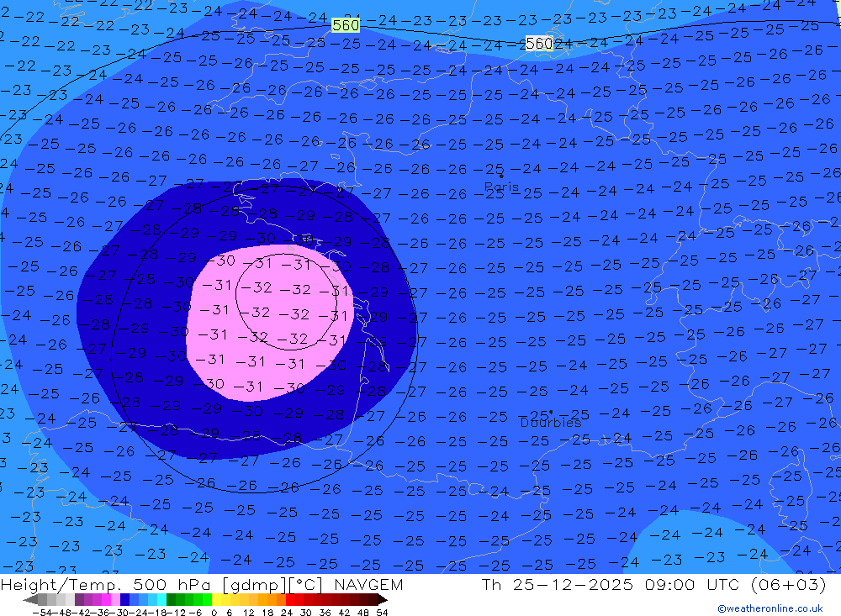Pick the light pink legend swatch
This screenshot has height=616, width=841.
pyautogui.click(x=115, y=600)
